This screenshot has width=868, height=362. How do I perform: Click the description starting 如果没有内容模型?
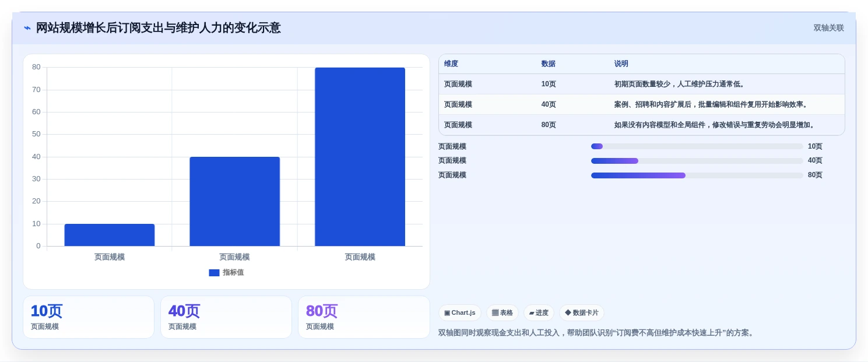point(715,125)
